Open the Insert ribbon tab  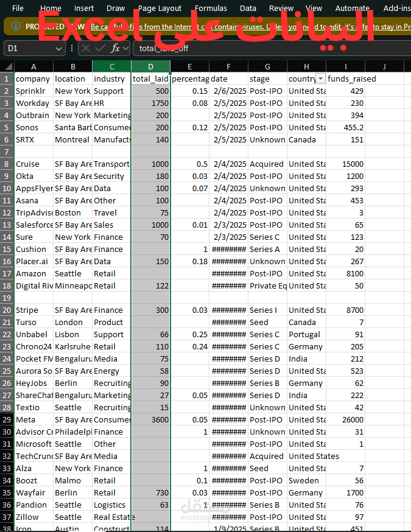coord(84,8)
